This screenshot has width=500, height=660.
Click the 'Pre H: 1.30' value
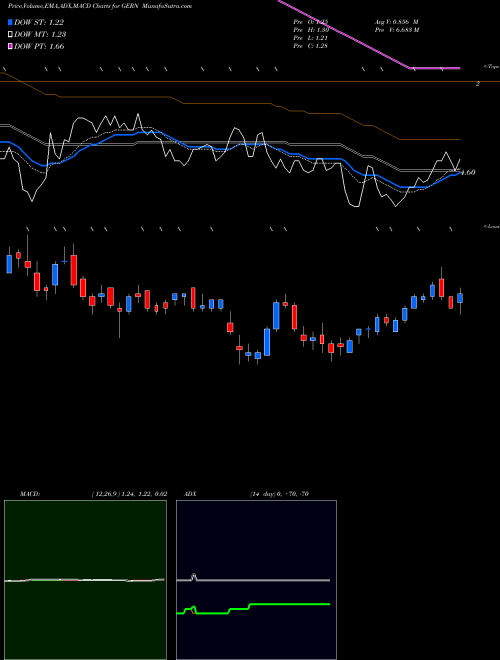click(x=311, y=30)
